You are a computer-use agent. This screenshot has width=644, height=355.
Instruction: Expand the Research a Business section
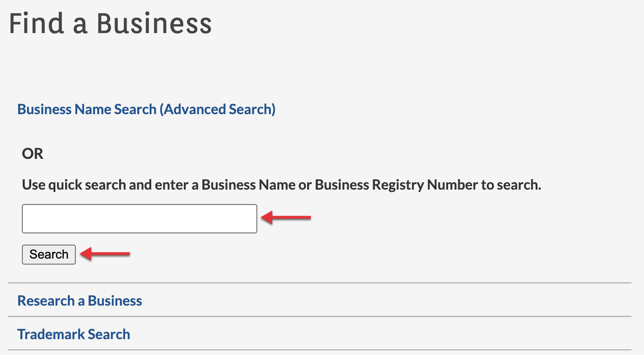click(80, 300)
